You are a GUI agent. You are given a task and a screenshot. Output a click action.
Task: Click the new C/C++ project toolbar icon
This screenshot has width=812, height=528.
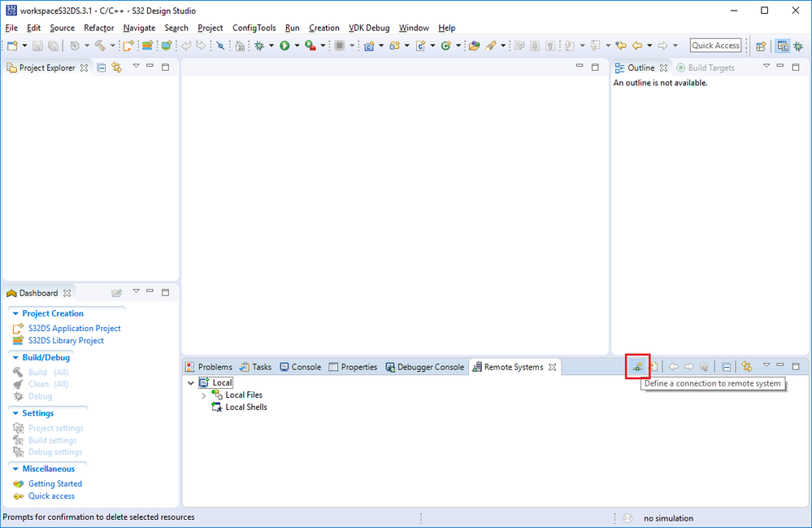coord(369,46)
